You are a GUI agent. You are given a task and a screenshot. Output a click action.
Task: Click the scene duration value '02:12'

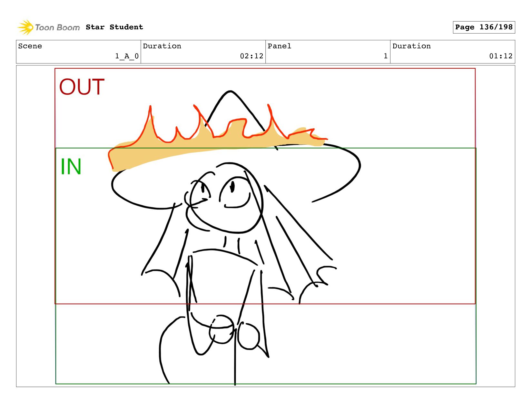click(251, 56)
